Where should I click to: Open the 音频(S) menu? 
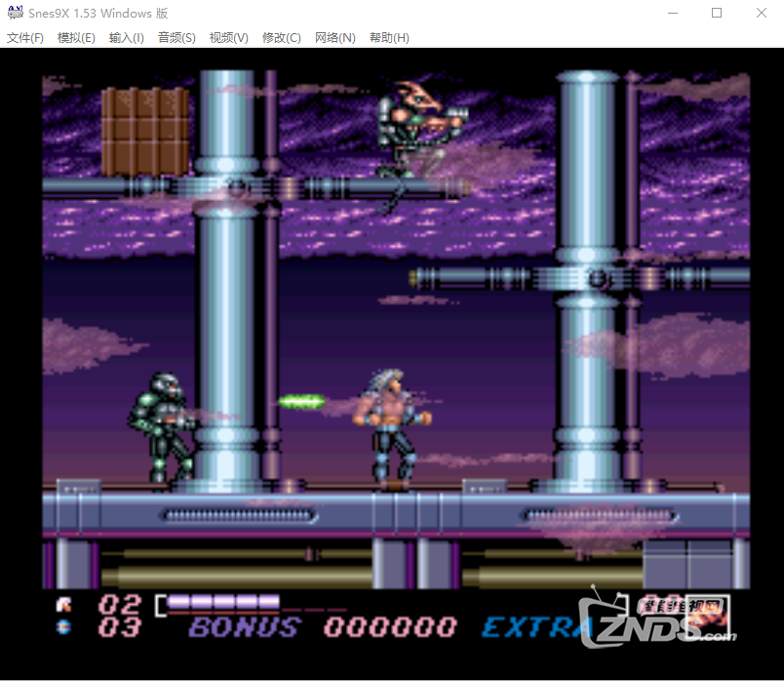click(176, 38)
